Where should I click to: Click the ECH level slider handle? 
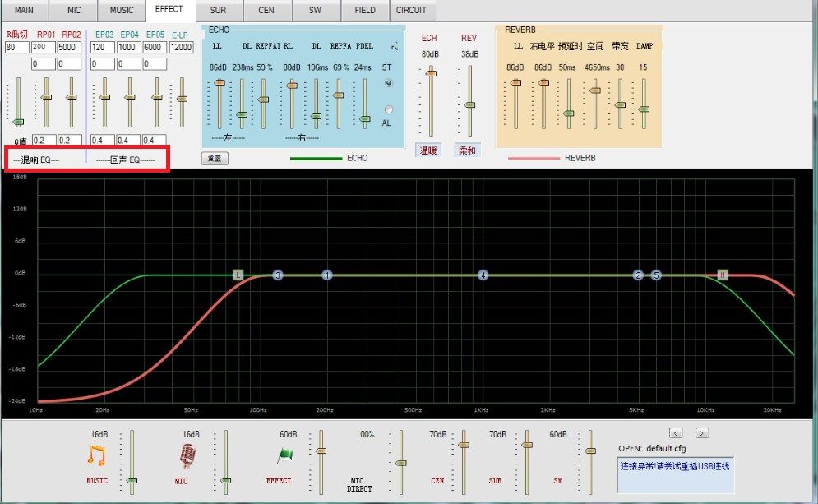point(431,73)
